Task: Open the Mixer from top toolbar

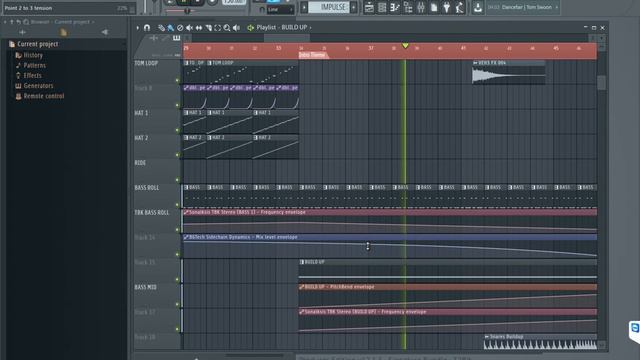Action: [x=421, y=7]
